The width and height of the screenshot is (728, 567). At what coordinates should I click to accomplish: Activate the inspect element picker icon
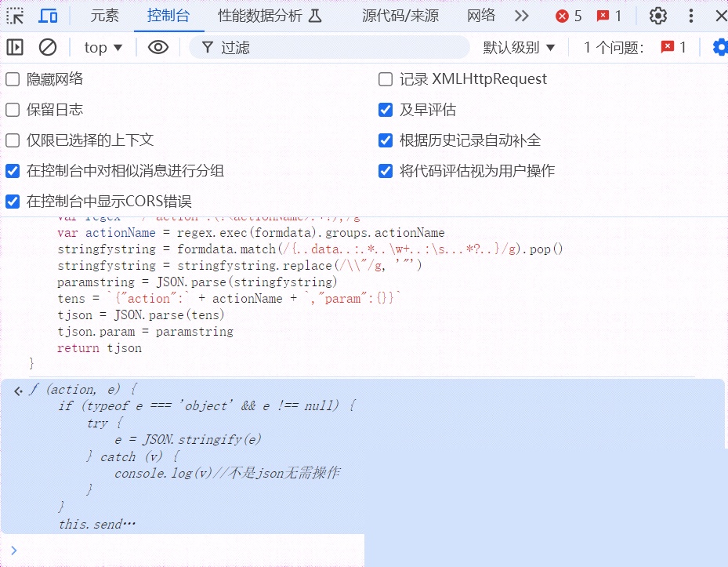click(x=15, y=16)
